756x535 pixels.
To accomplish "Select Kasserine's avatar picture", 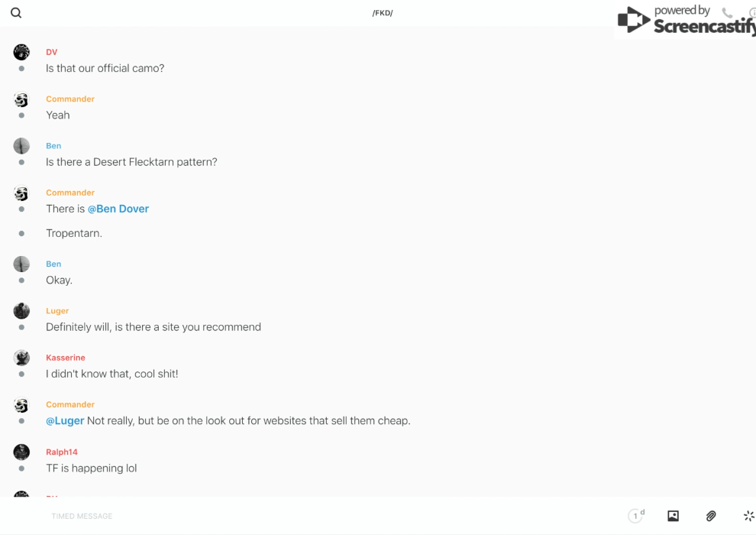I will click(21, 358).
